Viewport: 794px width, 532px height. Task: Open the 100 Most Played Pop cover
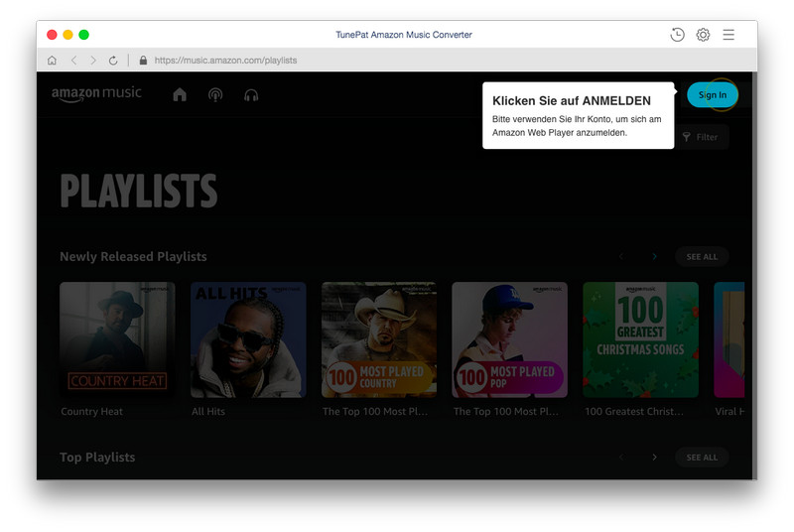point(509,339)
